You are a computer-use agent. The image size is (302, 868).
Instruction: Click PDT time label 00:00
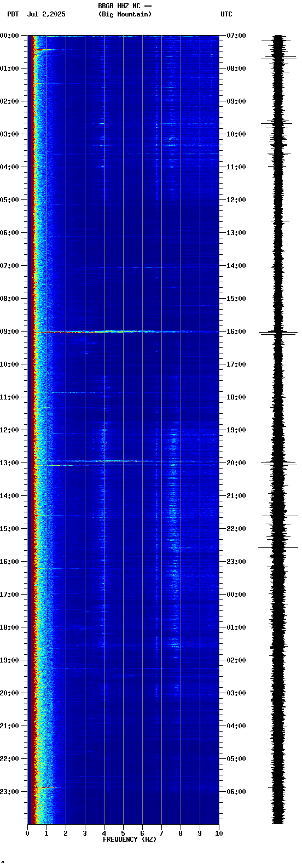pos(10,36)
